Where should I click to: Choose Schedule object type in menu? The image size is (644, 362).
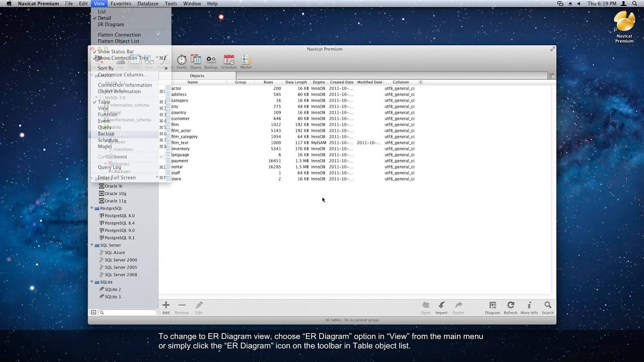tap(108, 140)
